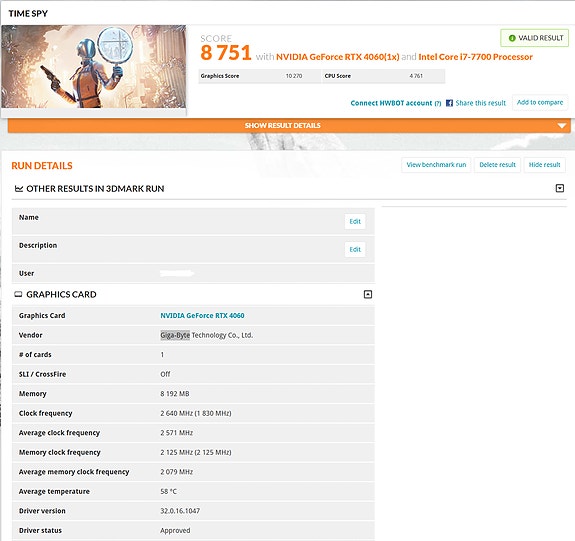Open NVIDIA GeForce RTX 4060 graphics card link
This screenshot has width=575, height=541.
(202, 315)
